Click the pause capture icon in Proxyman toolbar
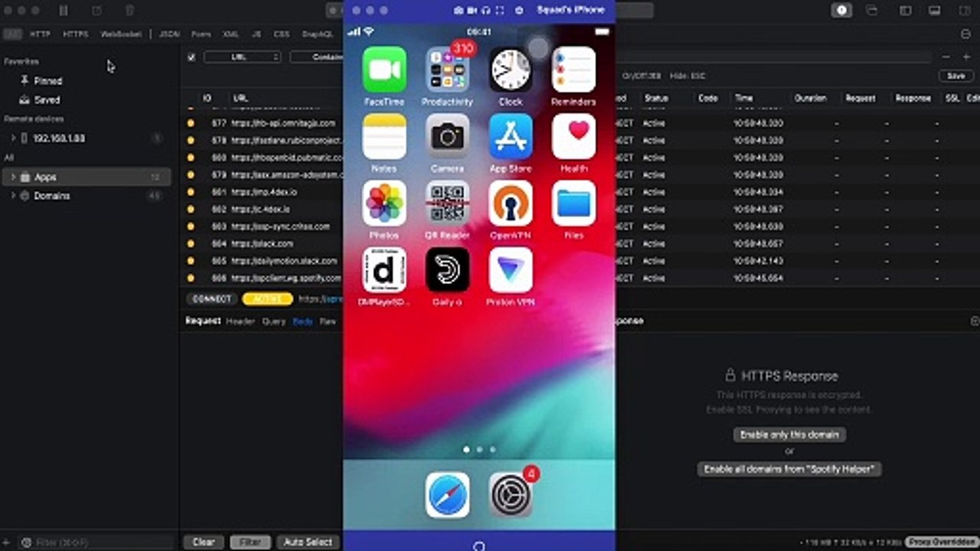The image size is (980, 551). (x=64, y=11)
